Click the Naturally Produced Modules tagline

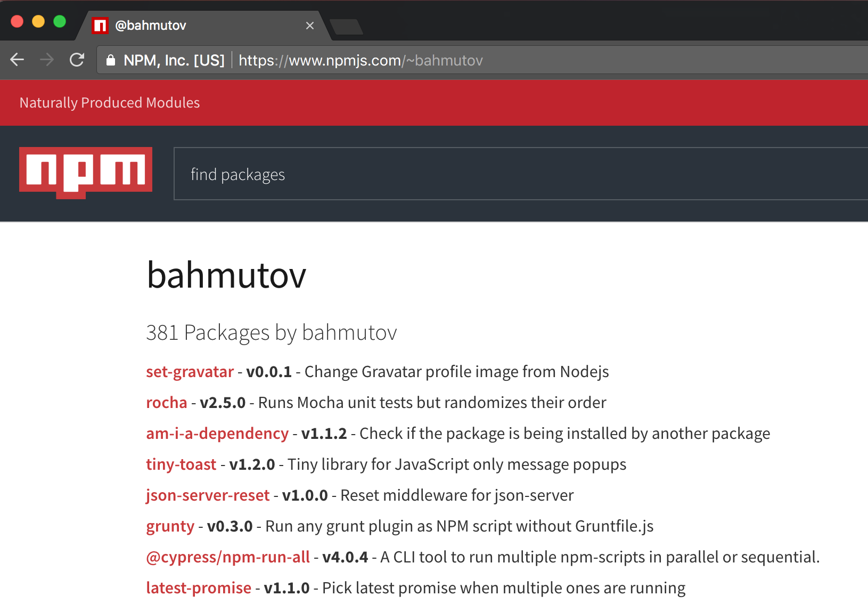point(110,103)
